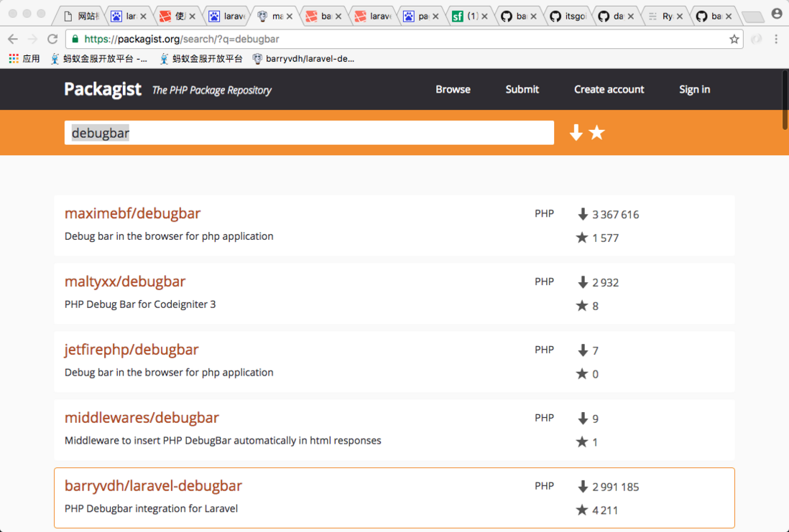Open a new tab with the new-tab button

coord(753,17)
